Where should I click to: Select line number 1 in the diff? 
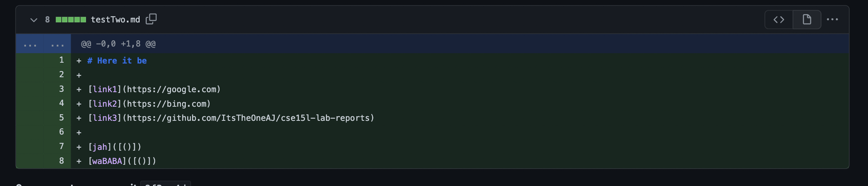point(62,60)
